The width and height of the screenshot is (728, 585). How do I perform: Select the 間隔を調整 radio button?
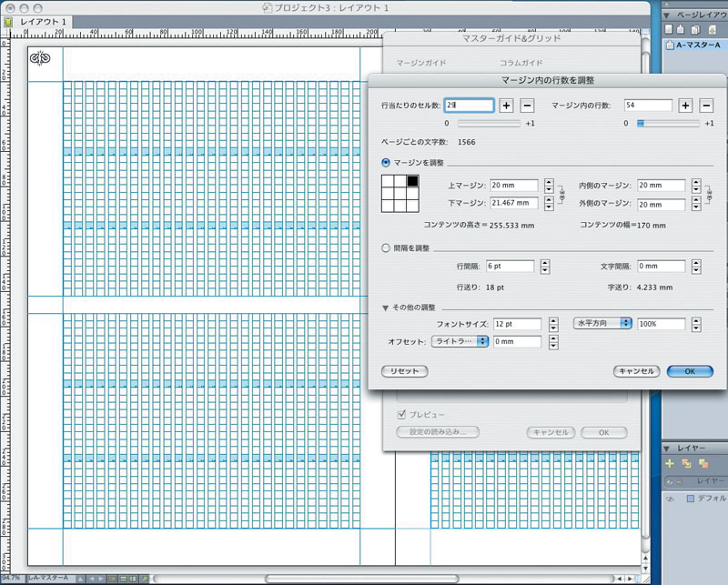click(x=387, y=247)
